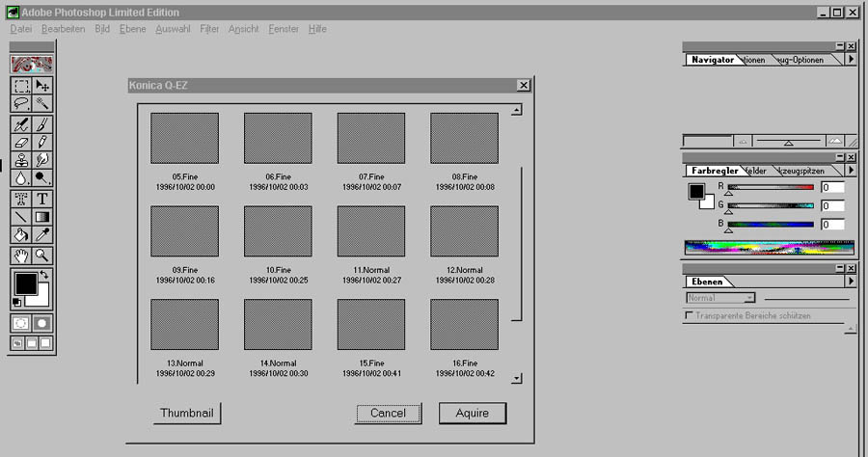Select the Rubber Stamp tool
The height and width of the screenshot is (457, 868).
pyautogui.click(x=21, y=160)
